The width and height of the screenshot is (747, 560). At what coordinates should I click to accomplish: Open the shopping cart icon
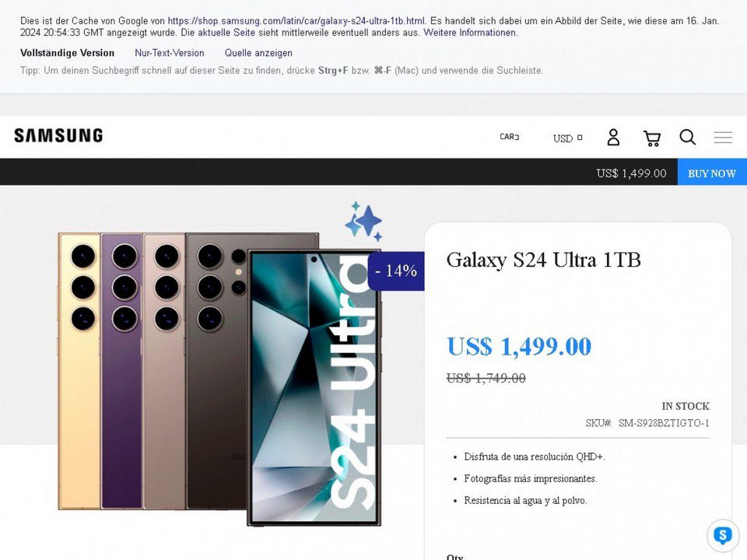pyautogui.click(x=652, y=138)
